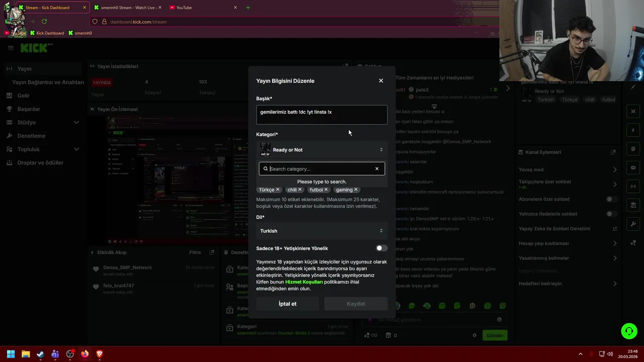Click the pencil edit stream info icon

click(x=633, y=87)
